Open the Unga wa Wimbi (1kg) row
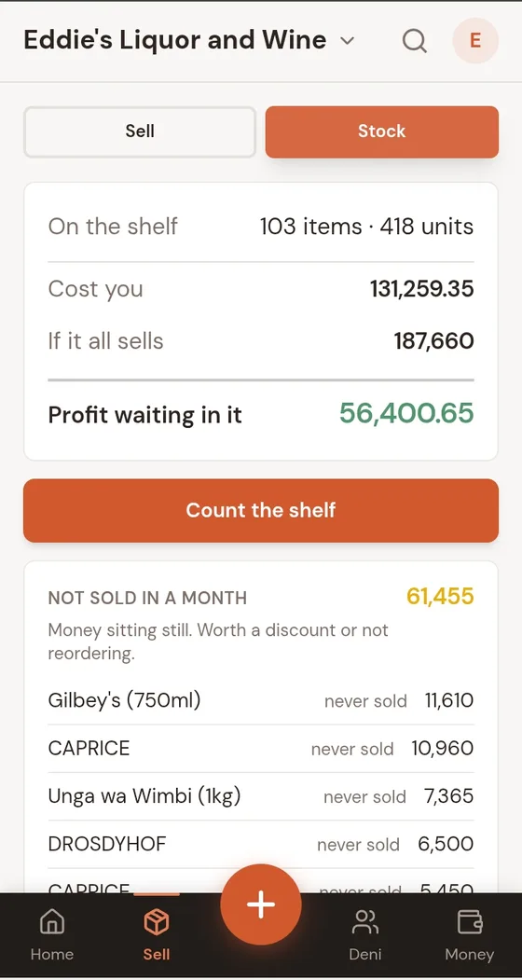The image size is (522, 980). [x=261, y=796]
